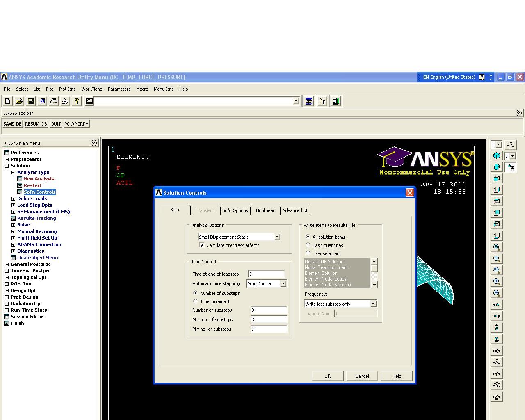Image resolution: width=525 pixels, height=420 pixels.
Task: Set the Isometric view cube icon
Action: click(497, 155)
